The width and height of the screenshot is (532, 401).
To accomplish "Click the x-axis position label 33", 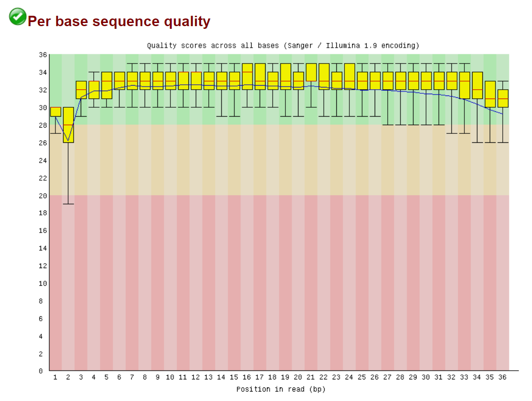I will click(464, 377).
